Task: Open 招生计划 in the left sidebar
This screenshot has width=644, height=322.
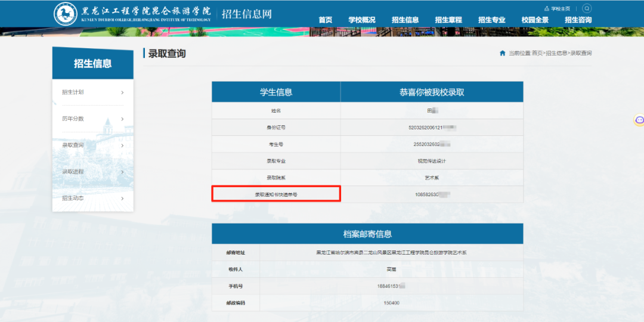Action: click(73, 92)
